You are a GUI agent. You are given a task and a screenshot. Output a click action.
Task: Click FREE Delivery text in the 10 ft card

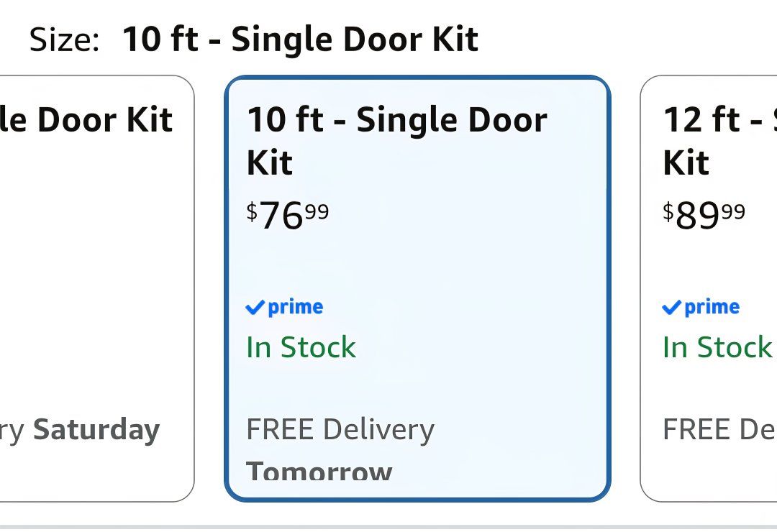click(x=340, y=429)
